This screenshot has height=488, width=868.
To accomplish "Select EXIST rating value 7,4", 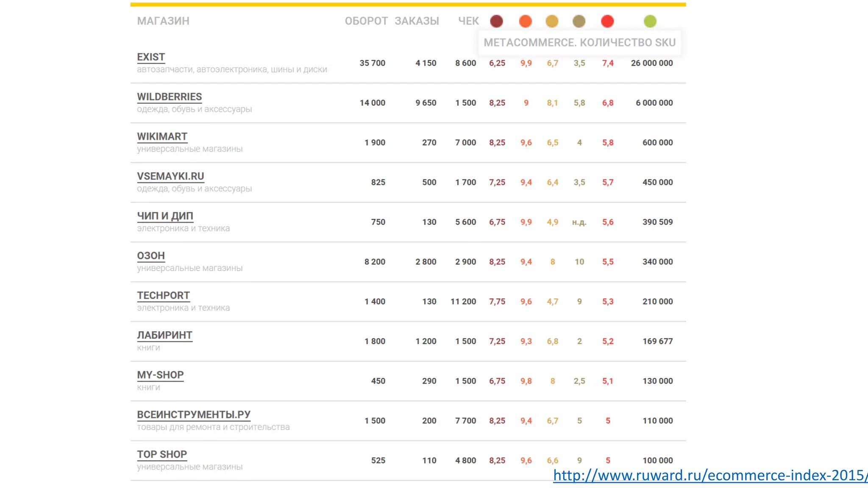I will [607, 63].
